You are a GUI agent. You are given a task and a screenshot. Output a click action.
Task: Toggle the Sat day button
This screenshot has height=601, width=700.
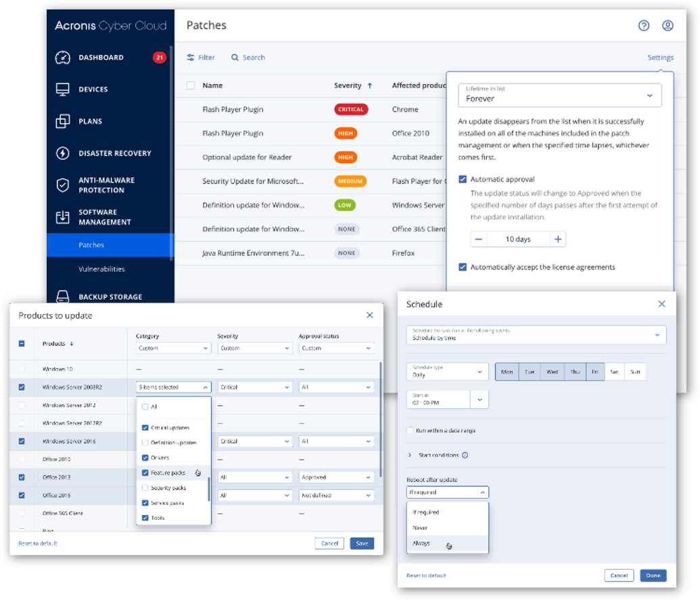[614, 372]
